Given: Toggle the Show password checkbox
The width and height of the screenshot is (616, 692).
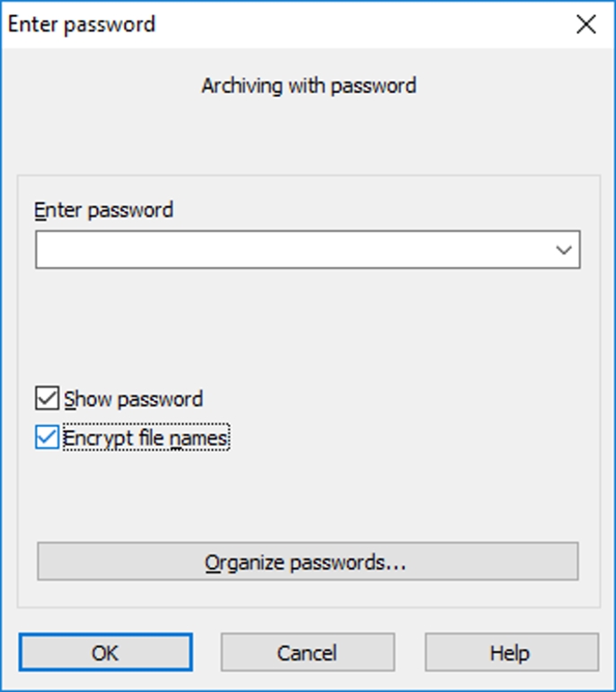Looking at the screenshot, I should point(47,399).
